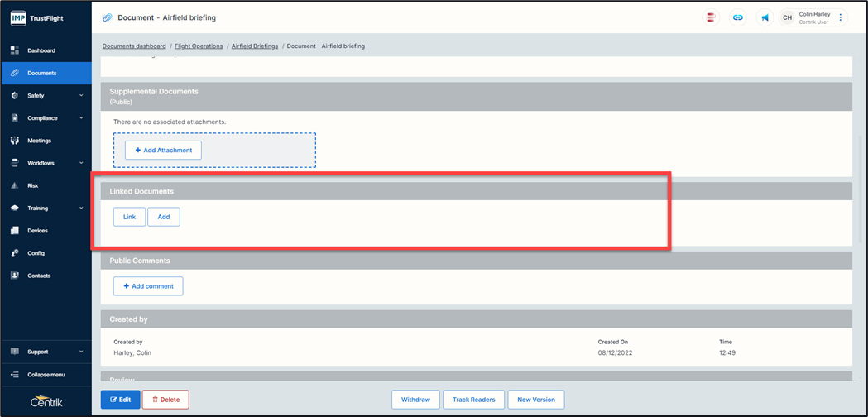The image size is (868, 417).
Task: Click the New Version button
Action: coord(536,400)
